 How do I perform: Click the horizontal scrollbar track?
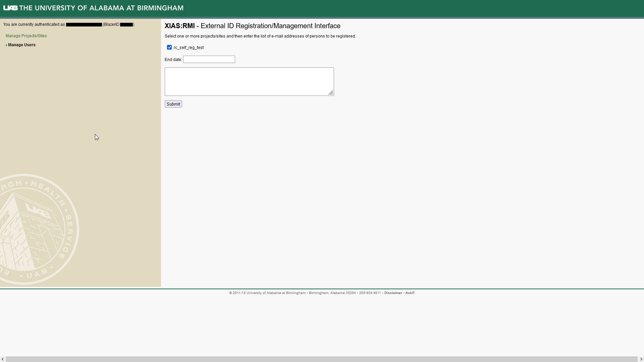pyautogui.click(x=322, y=359)
